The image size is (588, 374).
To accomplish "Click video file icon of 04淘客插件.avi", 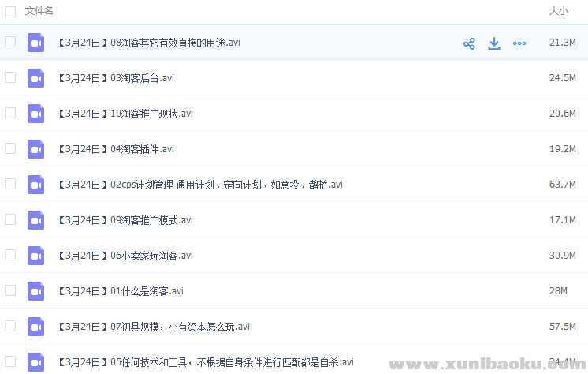I will (x=35, y=149).
